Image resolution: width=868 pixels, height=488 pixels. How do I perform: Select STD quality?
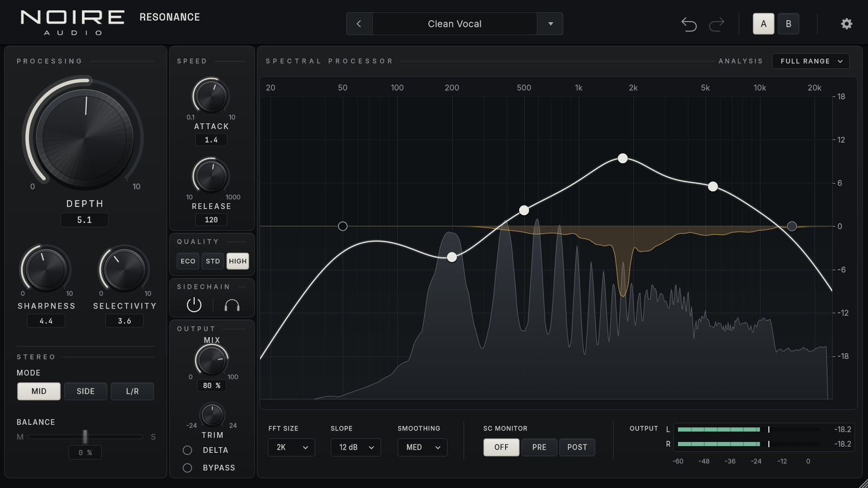(213, 261)
